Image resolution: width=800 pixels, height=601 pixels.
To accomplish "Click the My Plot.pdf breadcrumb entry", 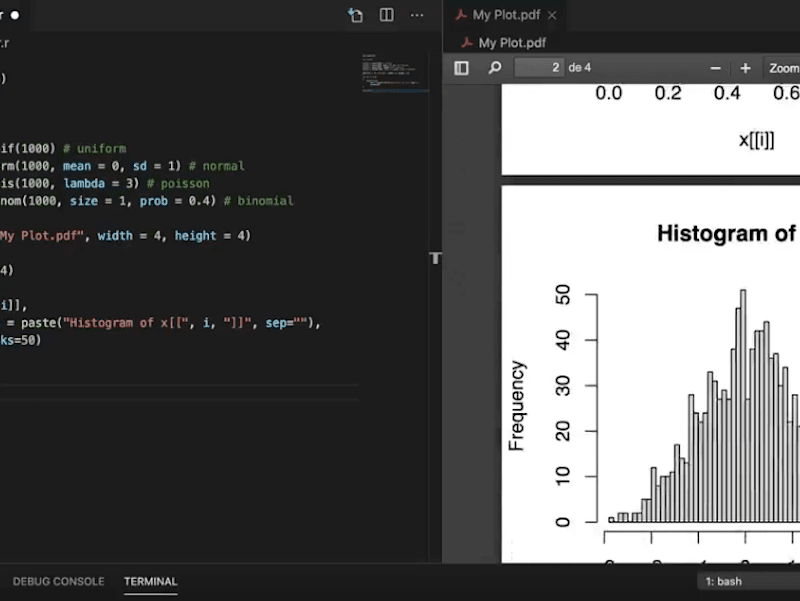I will [x=512, y=43].
